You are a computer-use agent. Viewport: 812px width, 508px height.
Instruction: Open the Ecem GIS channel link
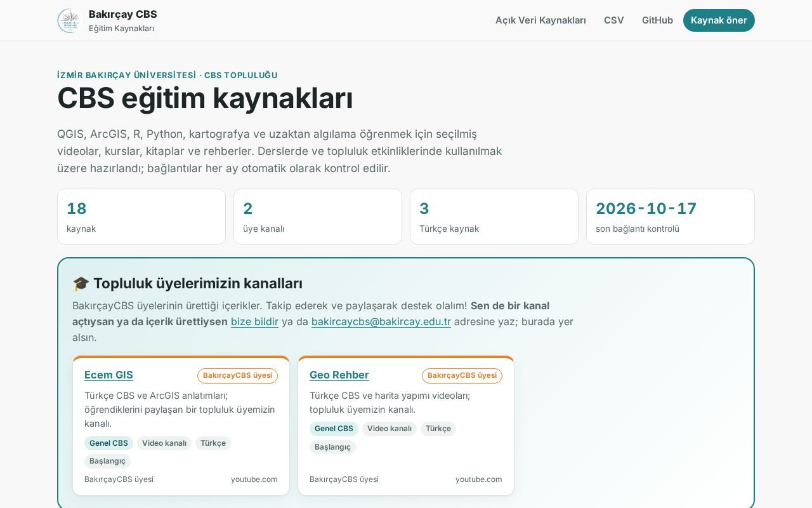point(108,375)
